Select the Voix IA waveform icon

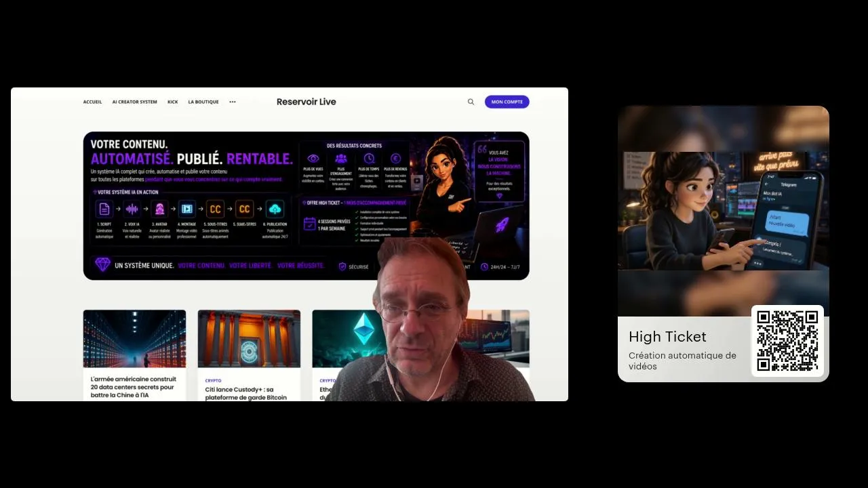(x=132, y=209)
